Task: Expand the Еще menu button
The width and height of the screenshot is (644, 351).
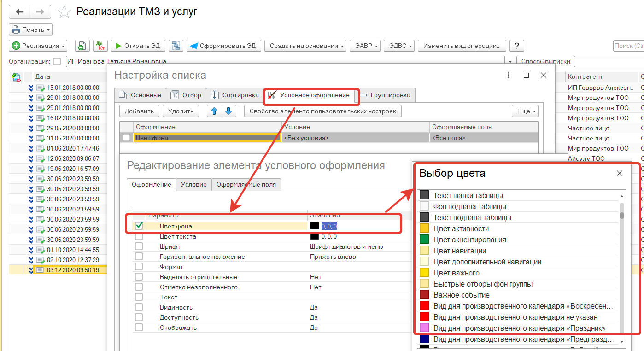Action: coord(525,111)
